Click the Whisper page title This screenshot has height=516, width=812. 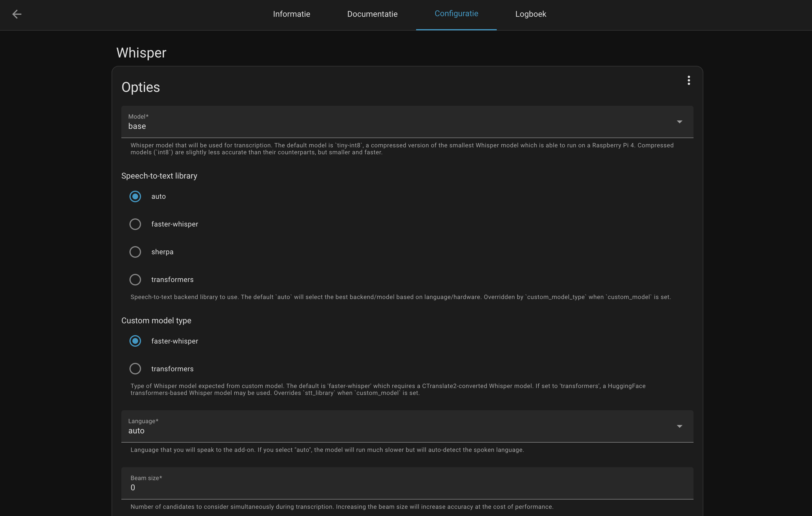coord(141,53)
